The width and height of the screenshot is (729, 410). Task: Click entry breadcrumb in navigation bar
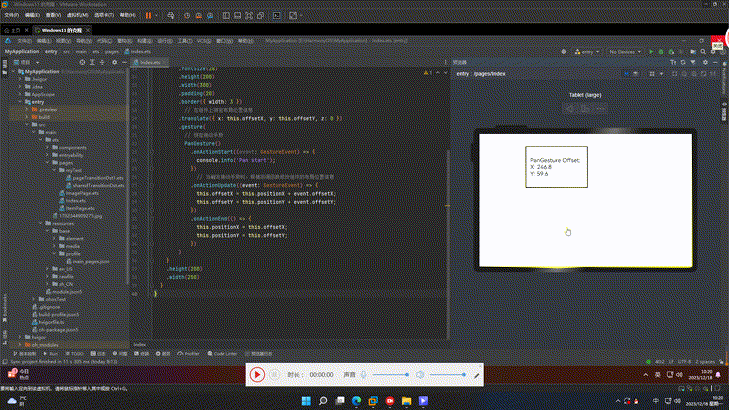pyautogui.click(x=51, y=52)
